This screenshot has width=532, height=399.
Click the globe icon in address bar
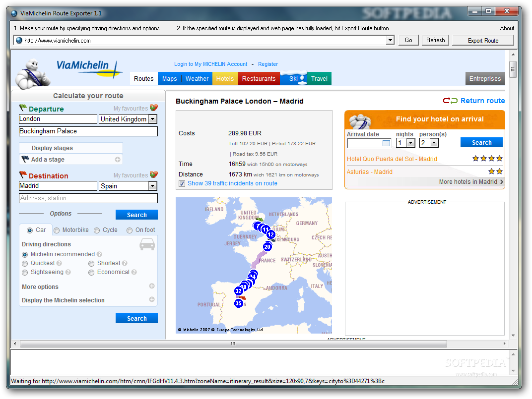(x=19, y=40)
